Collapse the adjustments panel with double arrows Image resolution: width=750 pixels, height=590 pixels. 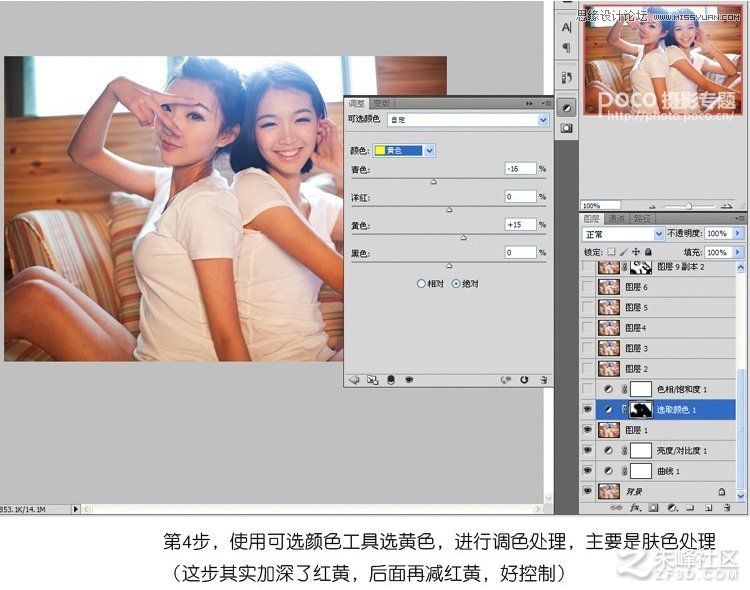coord(529,103)
